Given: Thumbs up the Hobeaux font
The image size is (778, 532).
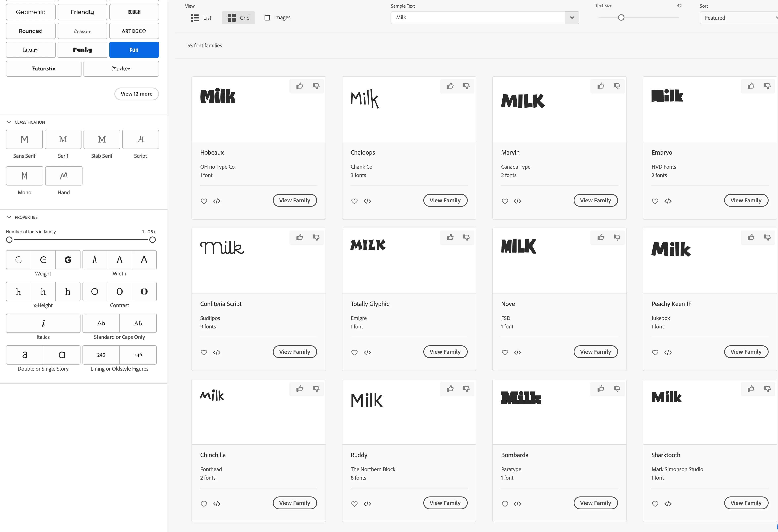Looking at the screenshot, I should tap(300, 86).
